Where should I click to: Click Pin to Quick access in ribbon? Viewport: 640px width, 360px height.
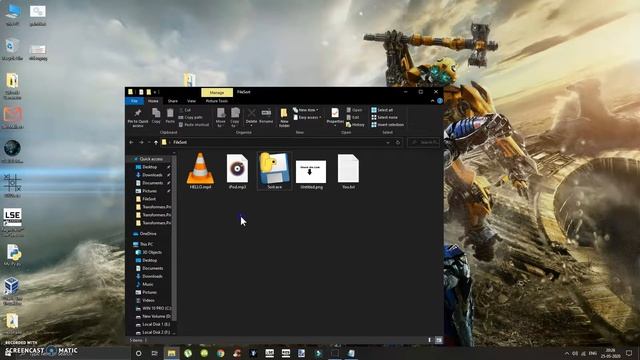tap(138, 118)
